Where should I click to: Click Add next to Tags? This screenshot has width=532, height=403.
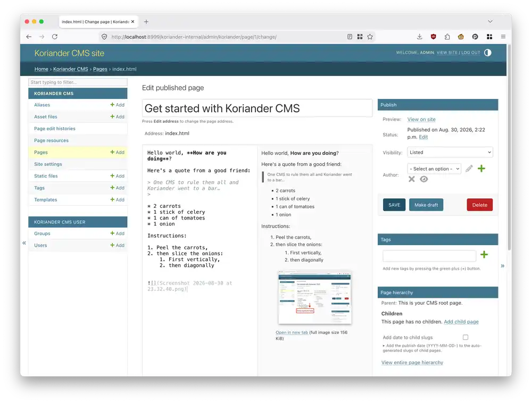(118, 188)
